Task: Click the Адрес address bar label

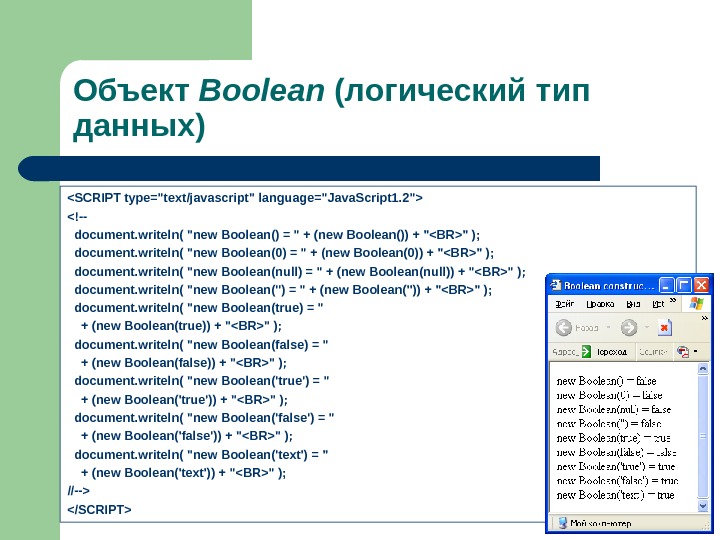Action: 565,352
